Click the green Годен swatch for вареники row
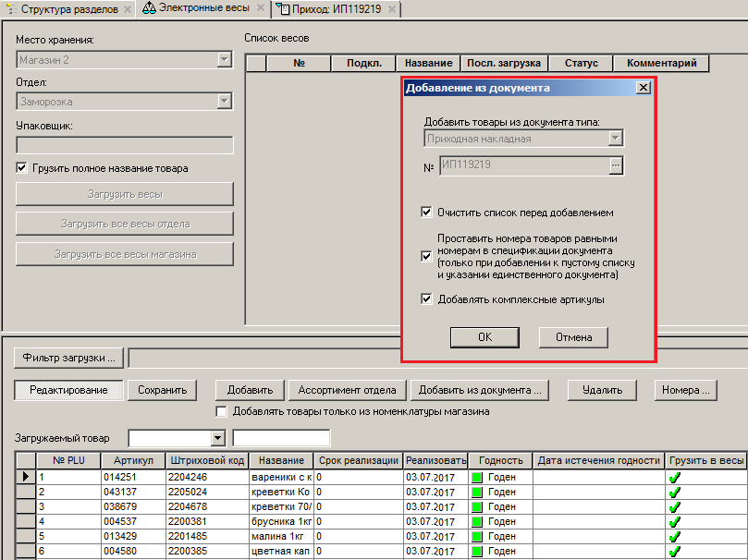This screenshot has height=560, width=748. (476, 477)
